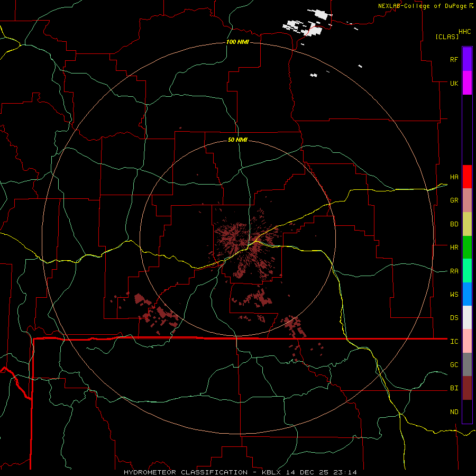Click the 'BI' legend label
Viewport: 476px width, 476px height.
pos(454,388)
